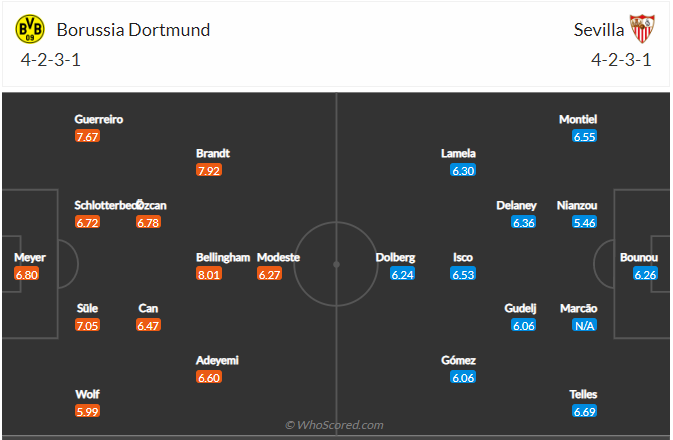Click Süle's 7.05 rating badge
Image resolution: width=673 pixels, height=440 pixels.
87,326
